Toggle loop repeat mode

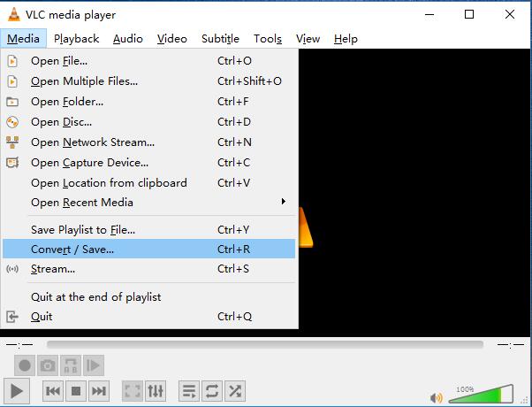coord(212,391)
